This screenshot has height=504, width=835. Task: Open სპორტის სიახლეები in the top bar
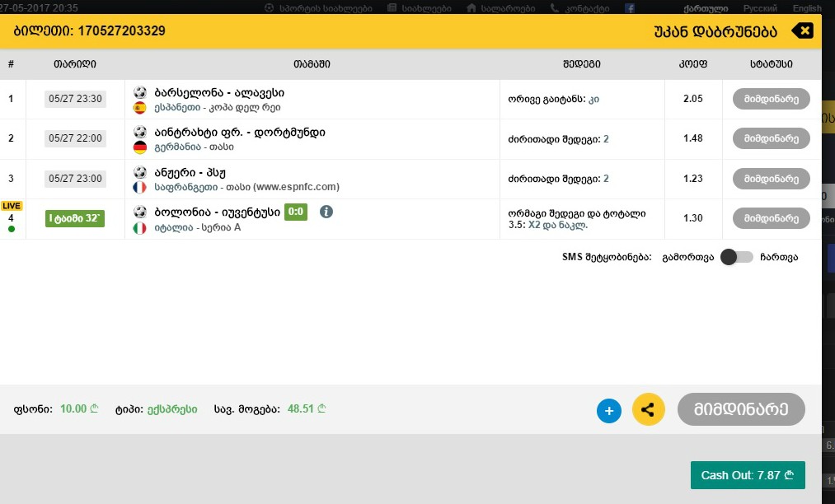(318, 8)
